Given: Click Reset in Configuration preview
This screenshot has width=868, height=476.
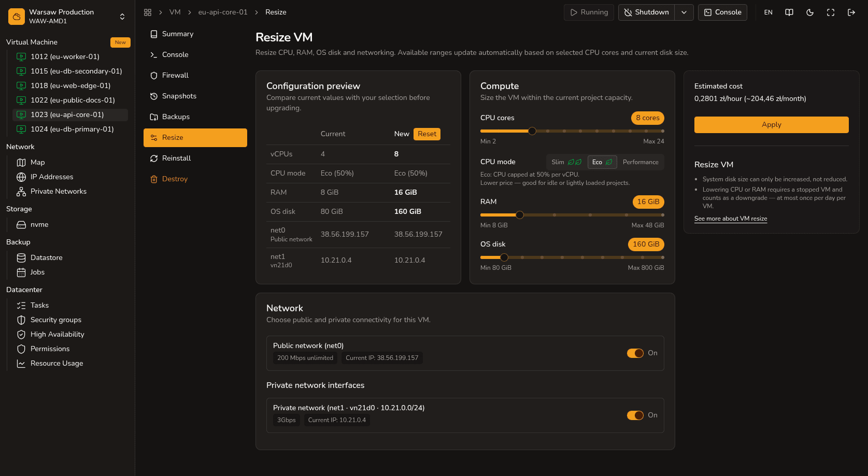Looking at the screenshot, I should point(427,134).
